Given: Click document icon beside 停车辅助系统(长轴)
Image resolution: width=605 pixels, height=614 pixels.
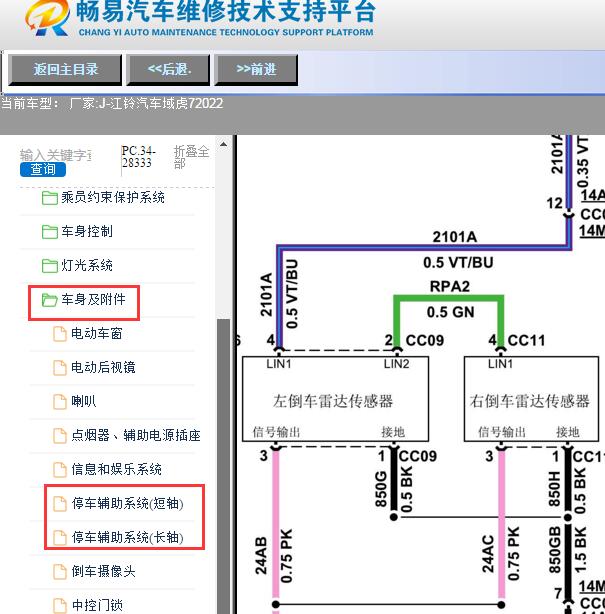Looking at the screenshot, I should click(60, 538).
